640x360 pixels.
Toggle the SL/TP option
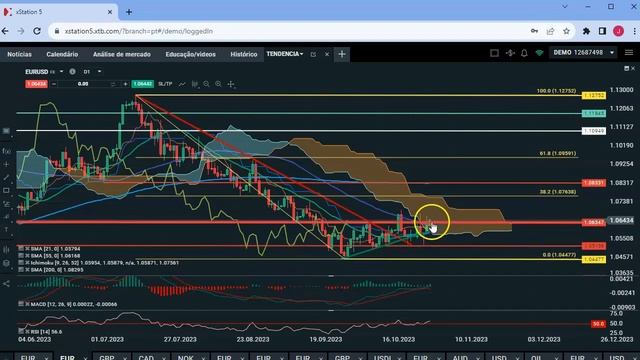[165, 84]
